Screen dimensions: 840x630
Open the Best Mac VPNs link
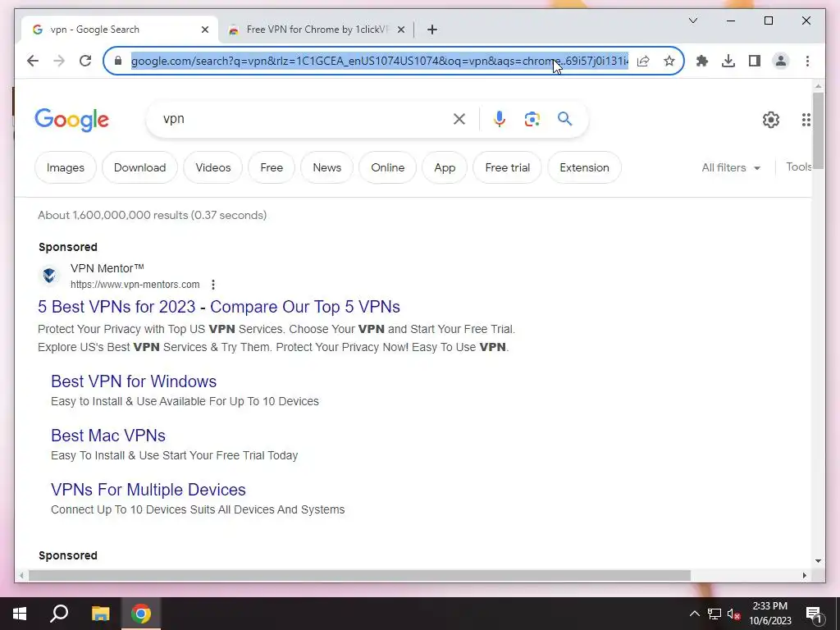pos(108,436)
